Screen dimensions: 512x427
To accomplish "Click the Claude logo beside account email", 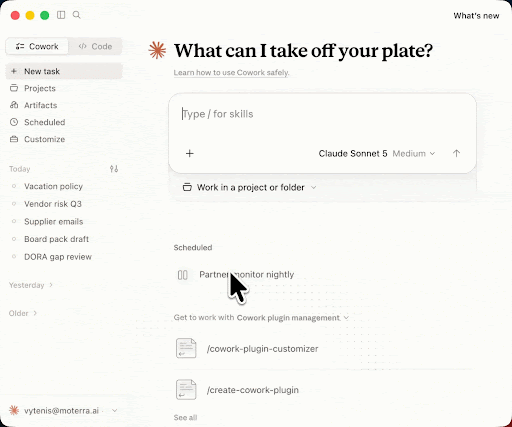I will [x=14, y=411].
